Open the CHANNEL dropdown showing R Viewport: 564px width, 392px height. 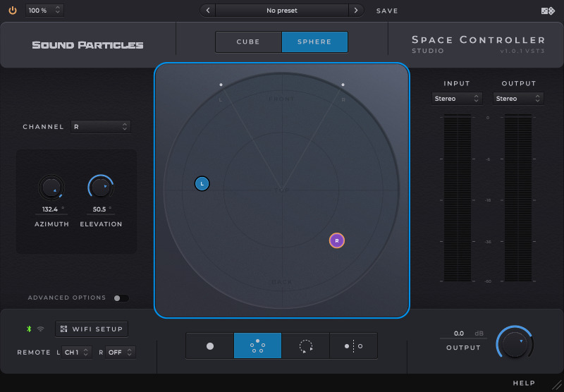[x=101, y=127]
